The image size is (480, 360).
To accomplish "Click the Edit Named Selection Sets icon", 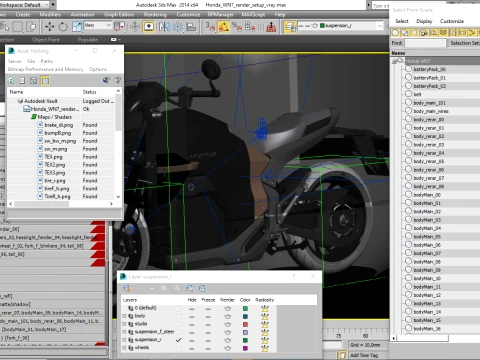I will 271,26.
